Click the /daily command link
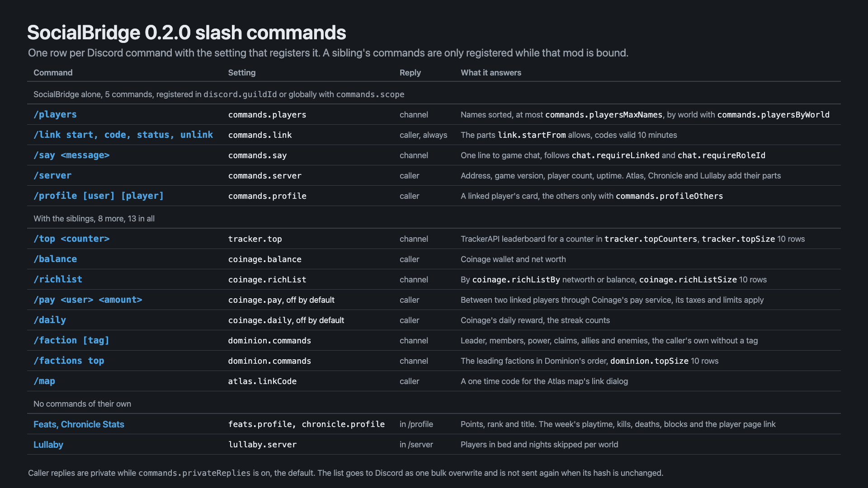868x488 pixels. (50, 320)
